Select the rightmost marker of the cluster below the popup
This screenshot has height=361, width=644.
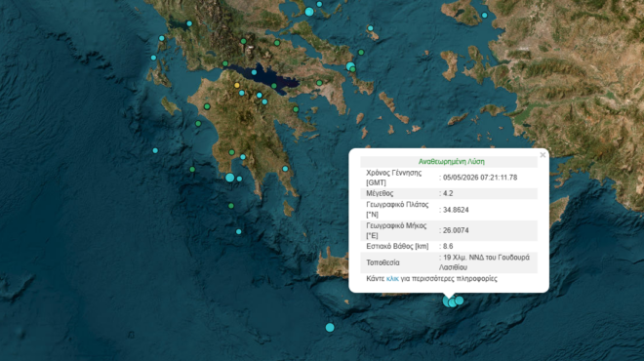pos(460,301)
